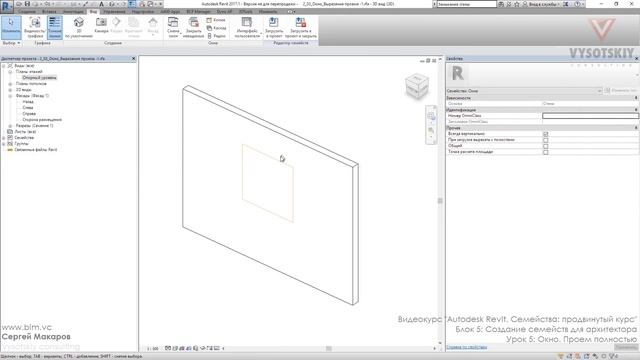Close the Project Browser panel
This screenshot has height=360, width=640.
tap(133, 59)
